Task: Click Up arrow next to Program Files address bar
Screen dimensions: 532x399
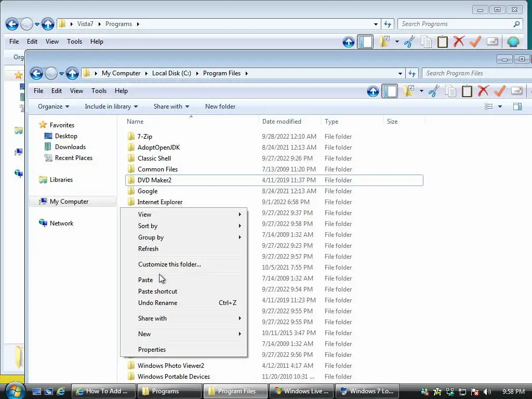Action: pos(72,73)
